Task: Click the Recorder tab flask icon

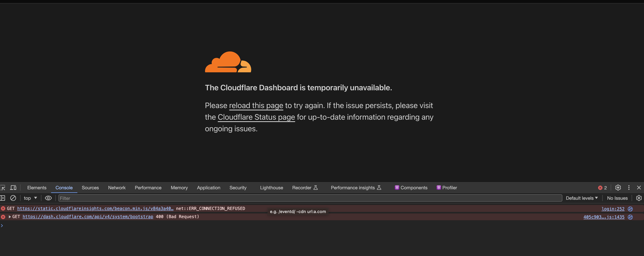Action: pyautogui.click(x=315, y=188)
